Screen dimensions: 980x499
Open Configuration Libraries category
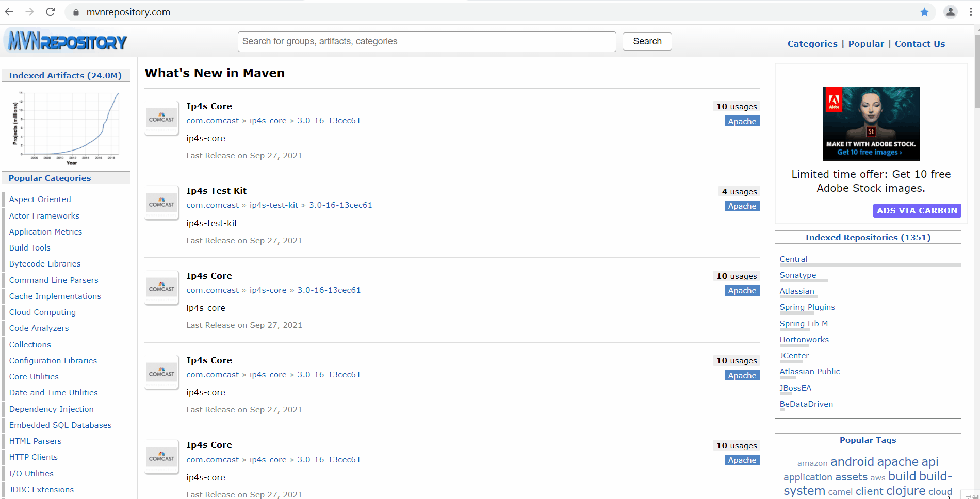(53, 360)
